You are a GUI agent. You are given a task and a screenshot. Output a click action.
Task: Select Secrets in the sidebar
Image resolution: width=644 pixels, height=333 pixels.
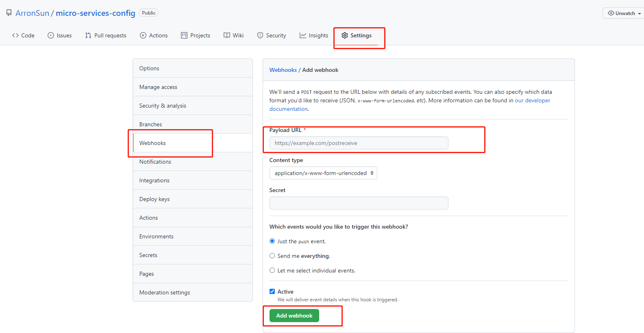(193, 255)
